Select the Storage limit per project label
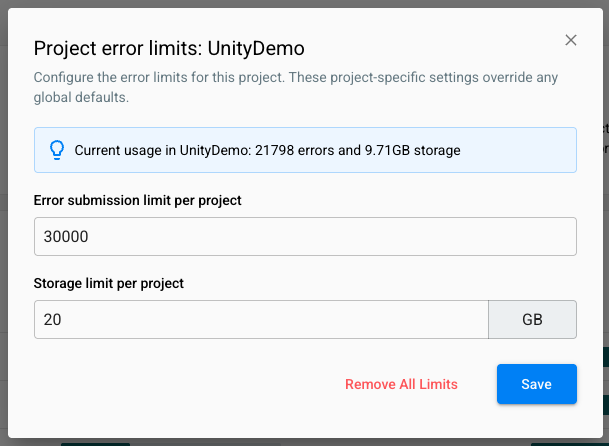The height and width of the screenshot is (446, 609). click(x=109, y=283)
